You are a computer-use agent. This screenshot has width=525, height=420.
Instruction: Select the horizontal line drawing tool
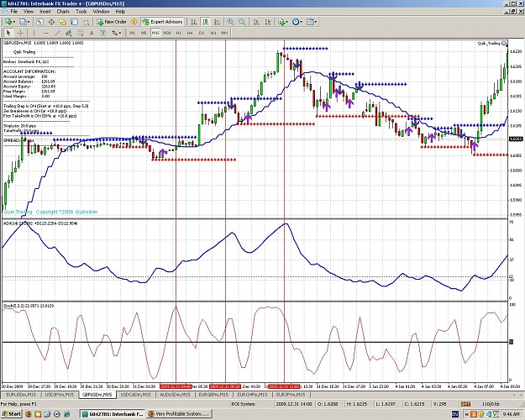(46, 33)
